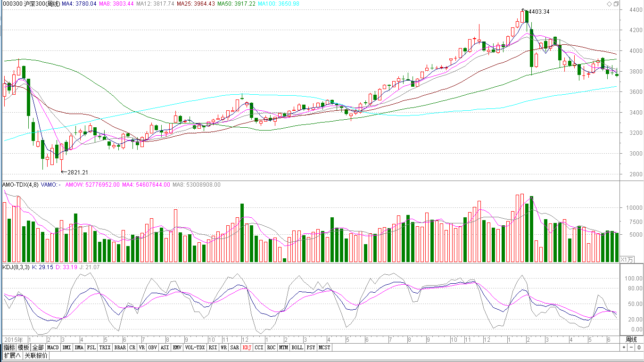Click the minus zoom button
644x362 pixels.
631,347
